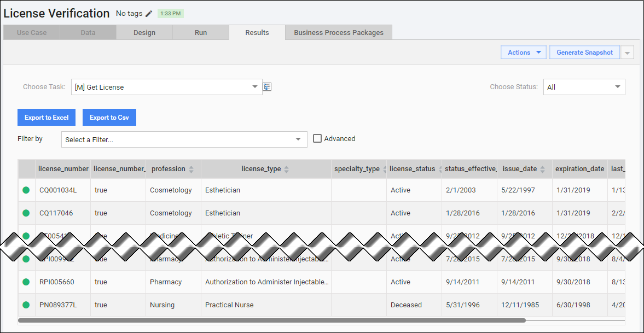644x333 pixels.
Task: Click the green status dot for PN089377L
Action: 26,305
